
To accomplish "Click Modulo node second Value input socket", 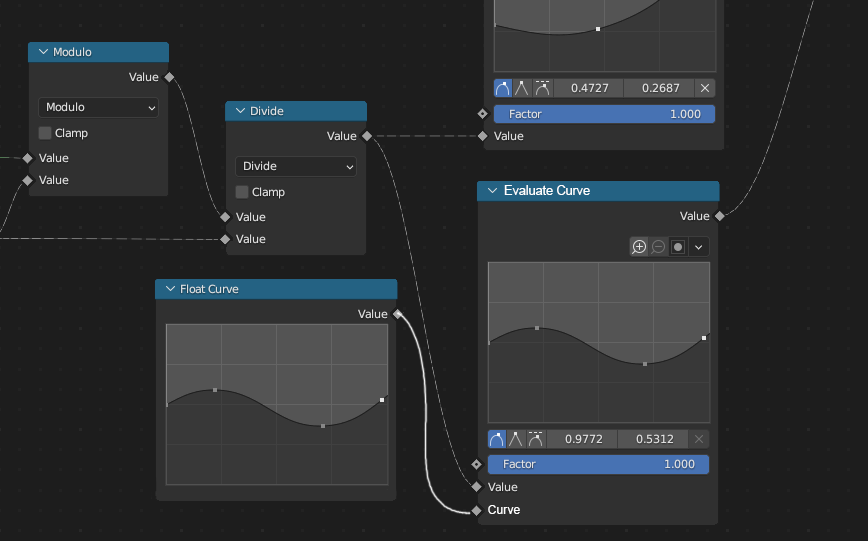I will 28,181.
